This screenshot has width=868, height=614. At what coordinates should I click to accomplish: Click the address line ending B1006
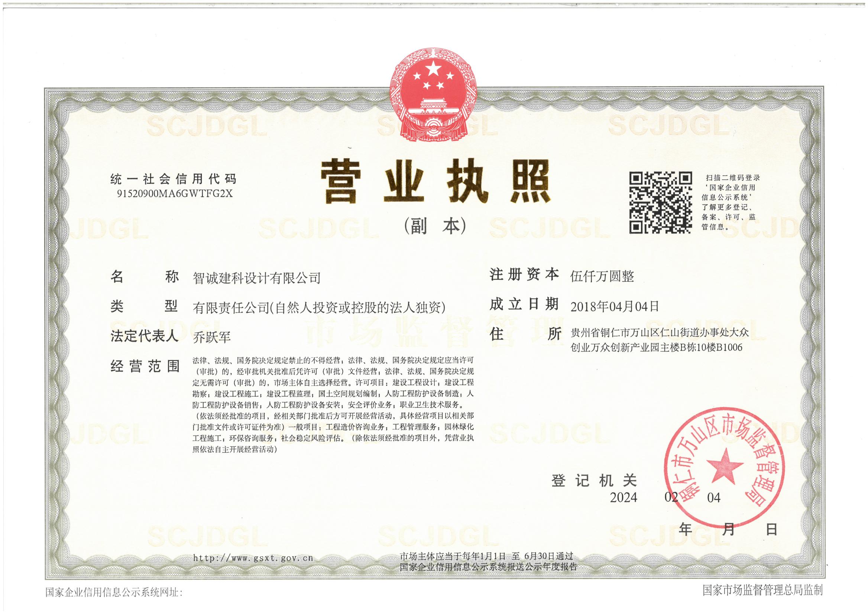point(656,347)
